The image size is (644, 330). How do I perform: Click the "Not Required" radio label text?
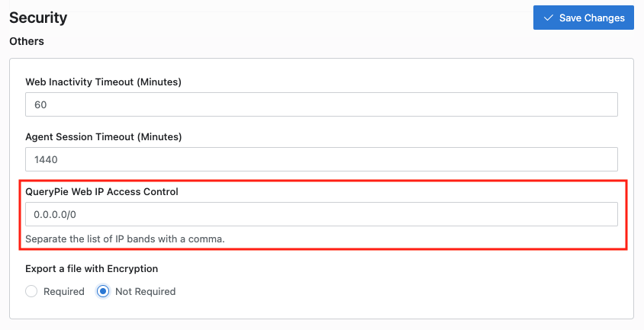[146, 291]
